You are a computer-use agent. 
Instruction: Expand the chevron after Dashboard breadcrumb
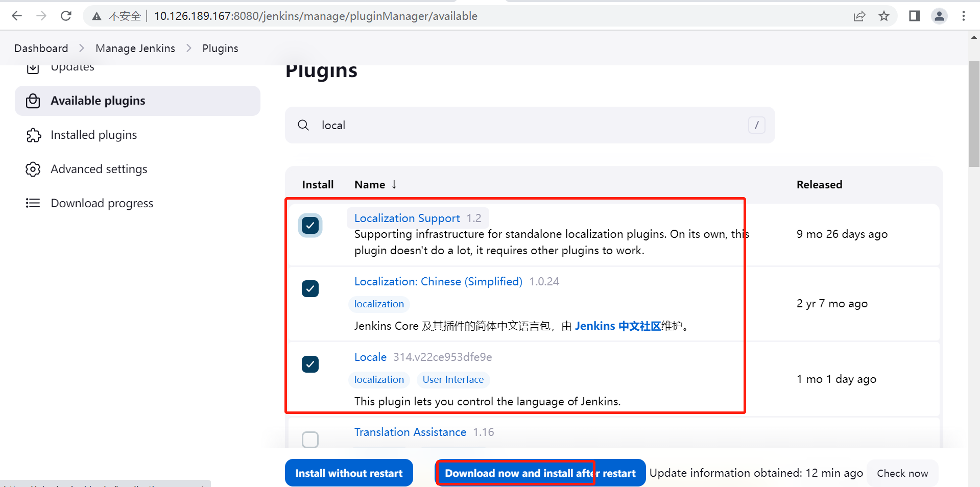tap(82, 48)
